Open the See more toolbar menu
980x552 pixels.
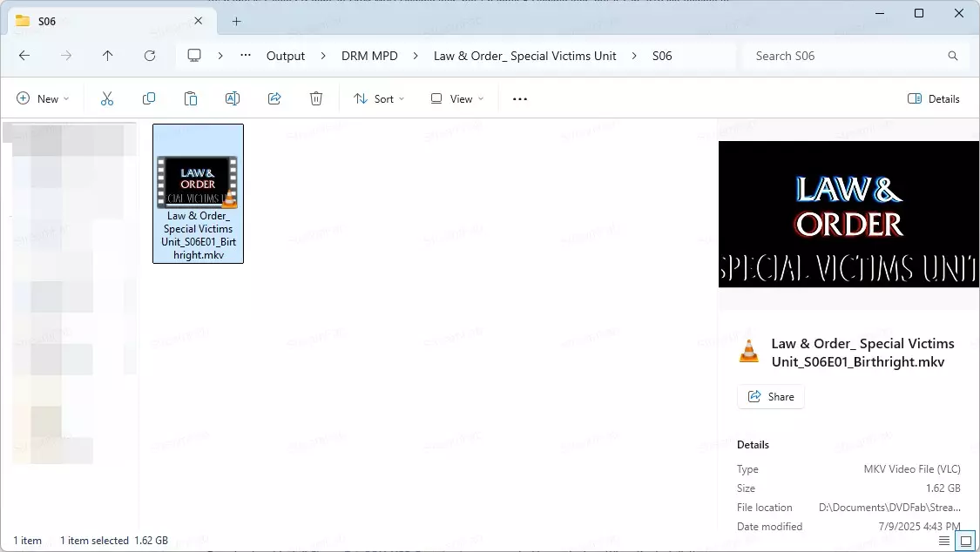pyautogui.click(x=520, y=98)
